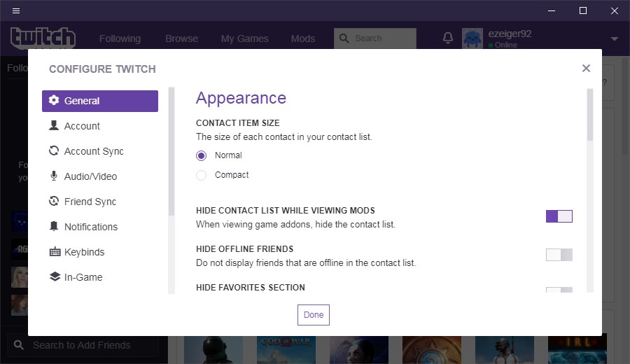Expand the user account dropdown arrow
Image resolution: width=630 pixels, height=364 pixels.
click(615, 39)
